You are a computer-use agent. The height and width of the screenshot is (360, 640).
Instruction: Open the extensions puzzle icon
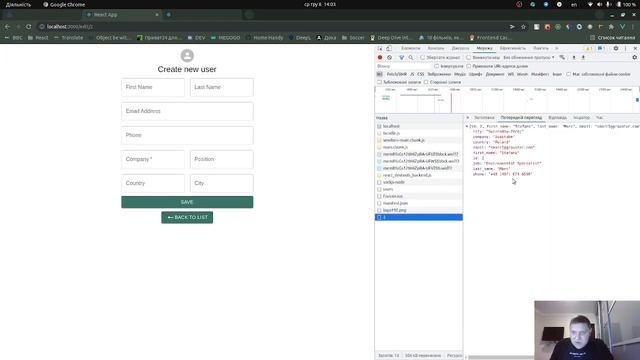(x=611, y=27)
